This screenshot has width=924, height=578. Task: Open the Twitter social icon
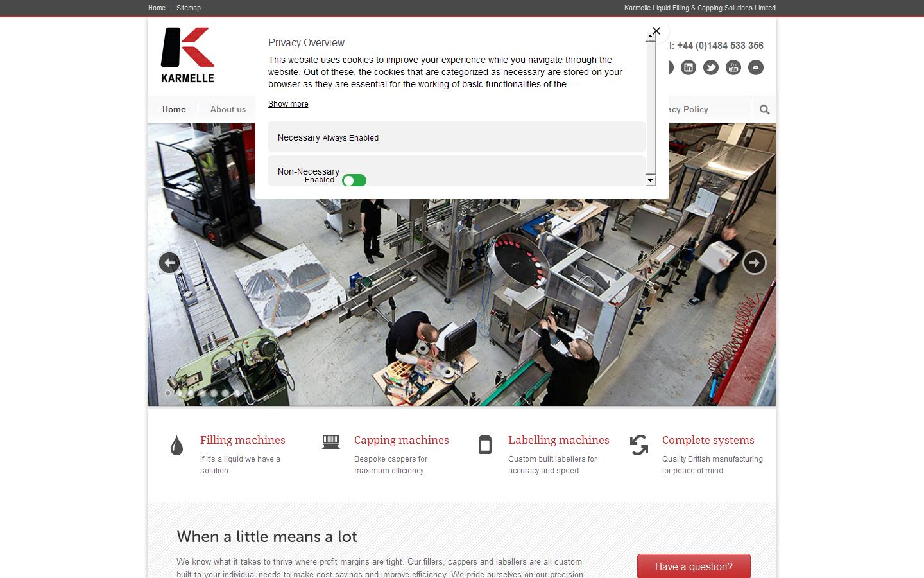point(710,67)
